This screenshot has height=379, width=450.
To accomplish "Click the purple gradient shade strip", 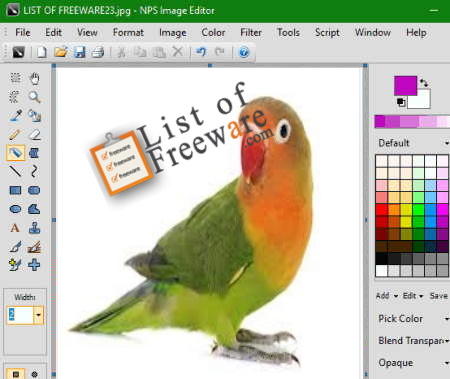I will coord(412,121).
